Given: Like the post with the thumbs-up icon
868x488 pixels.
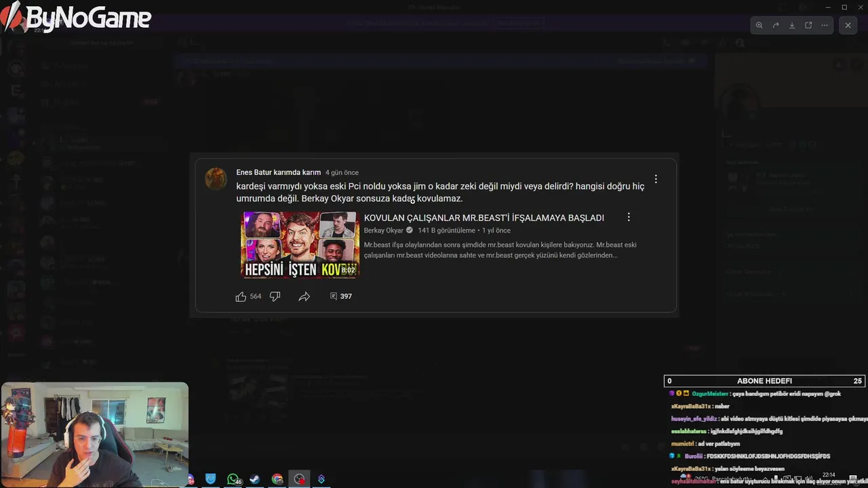Looking at the screenshot, I should pyautogui.click(x=241, y=296).
